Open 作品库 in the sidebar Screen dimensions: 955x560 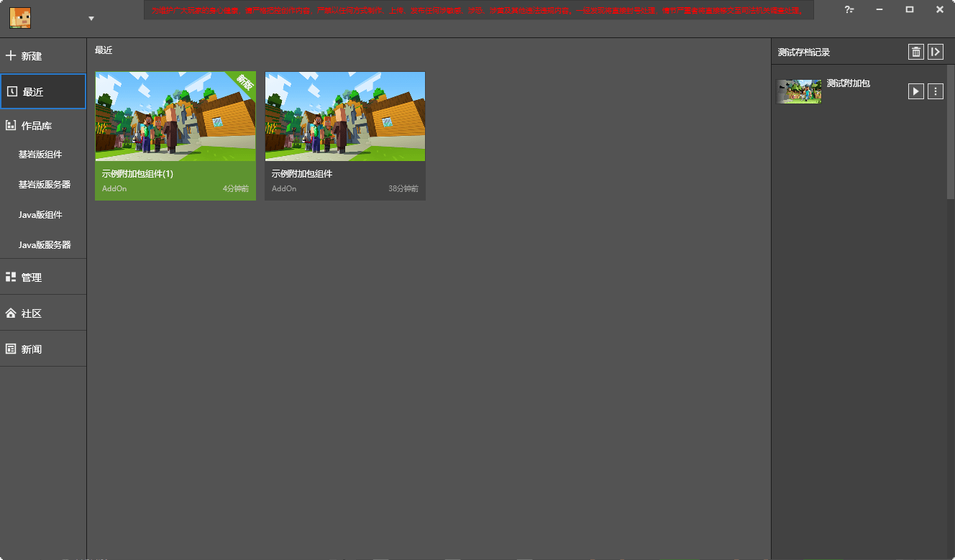(x=43, y=126)
